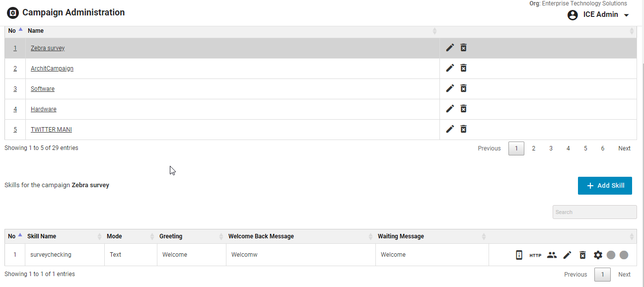Sort skills by Mode column

point(114,236)
